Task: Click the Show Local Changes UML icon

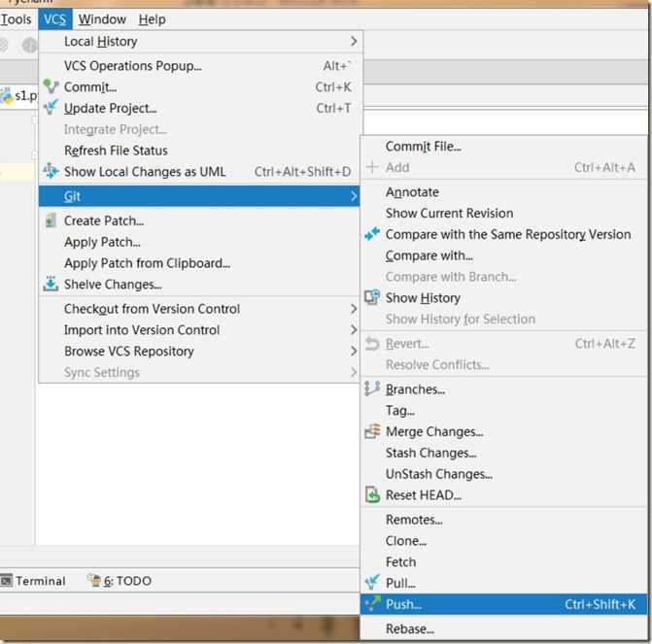Action: click(51, 171)
